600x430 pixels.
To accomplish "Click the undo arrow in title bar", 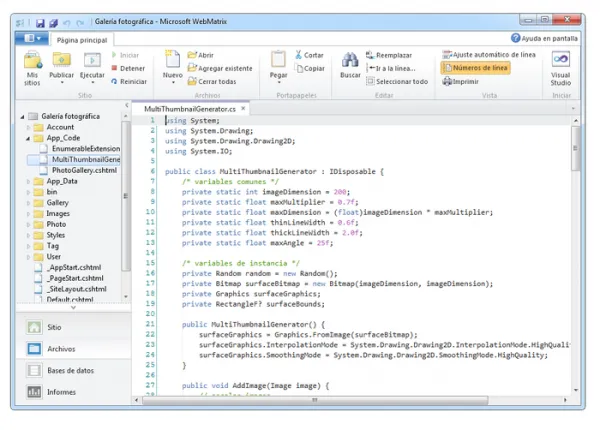I will [x=67, y=23].
